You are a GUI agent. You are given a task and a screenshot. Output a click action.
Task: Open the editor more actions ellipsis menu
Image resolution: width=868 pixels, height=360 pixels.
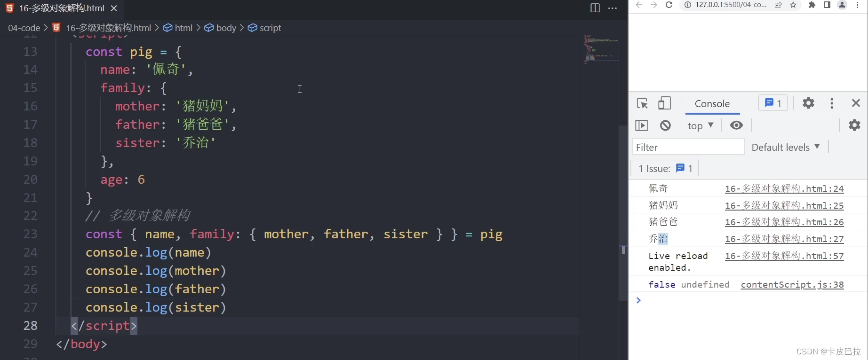[613, 8]
